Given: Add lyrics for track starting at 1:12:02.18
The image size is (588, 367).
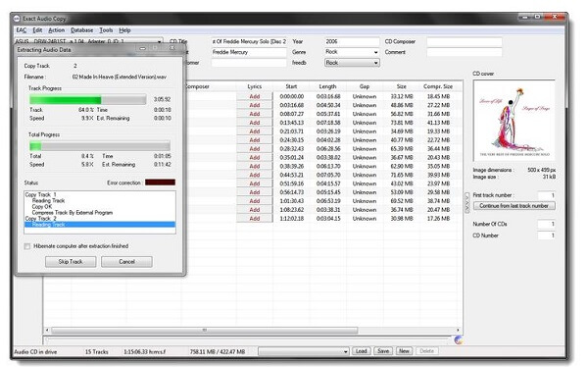Looking at the screenshot, I should pos(255,219).
